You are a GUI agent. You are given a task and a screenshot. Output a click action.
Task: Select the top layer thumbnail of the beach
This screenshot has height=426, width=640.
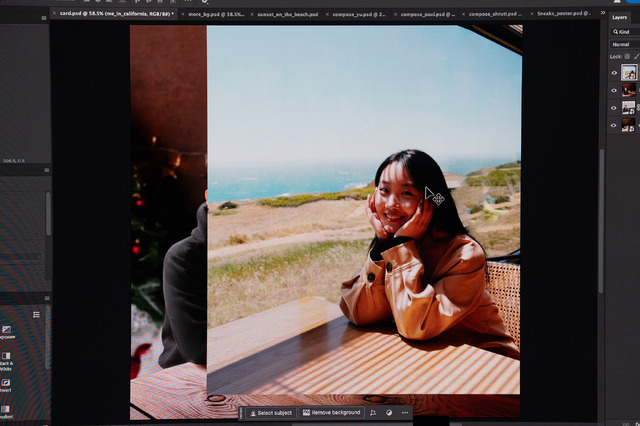coord(629,73)
